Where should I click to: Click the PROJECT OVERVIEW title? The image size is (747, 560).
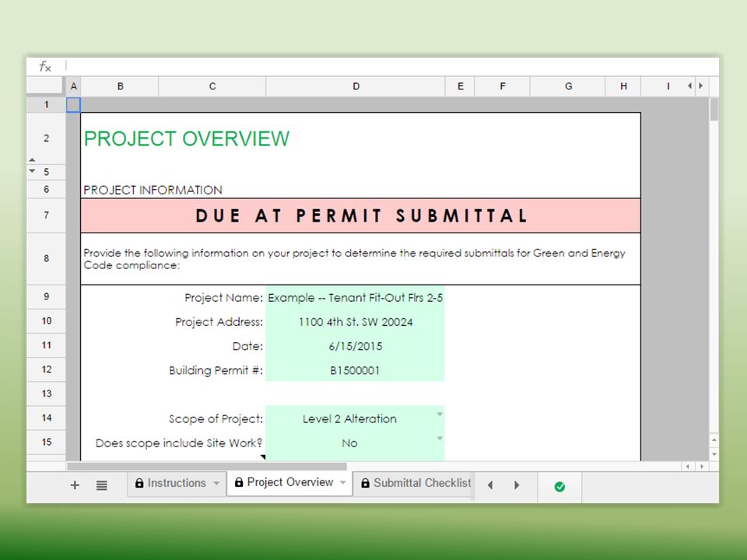click(186, 139)
